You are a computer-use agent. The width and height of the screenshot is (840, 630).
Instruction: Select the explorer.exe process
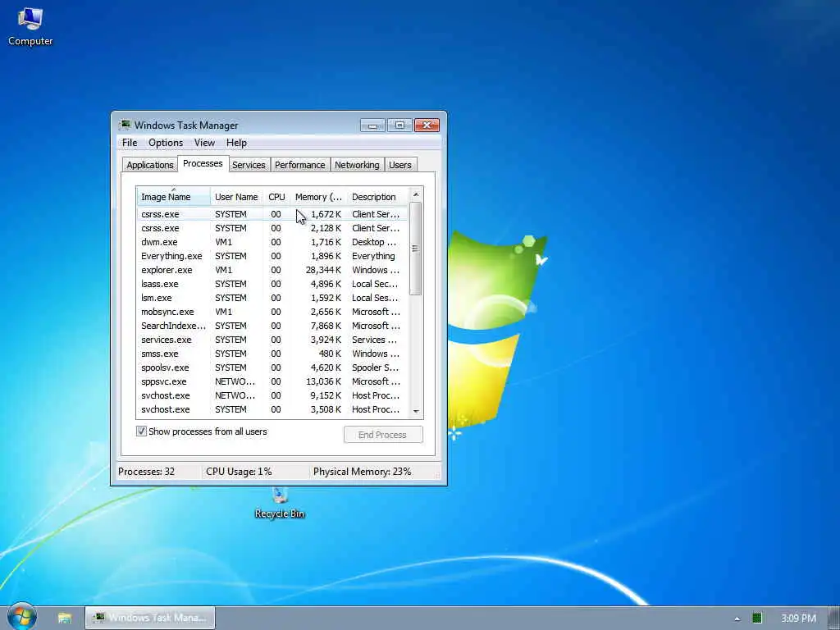click(272, 269)
